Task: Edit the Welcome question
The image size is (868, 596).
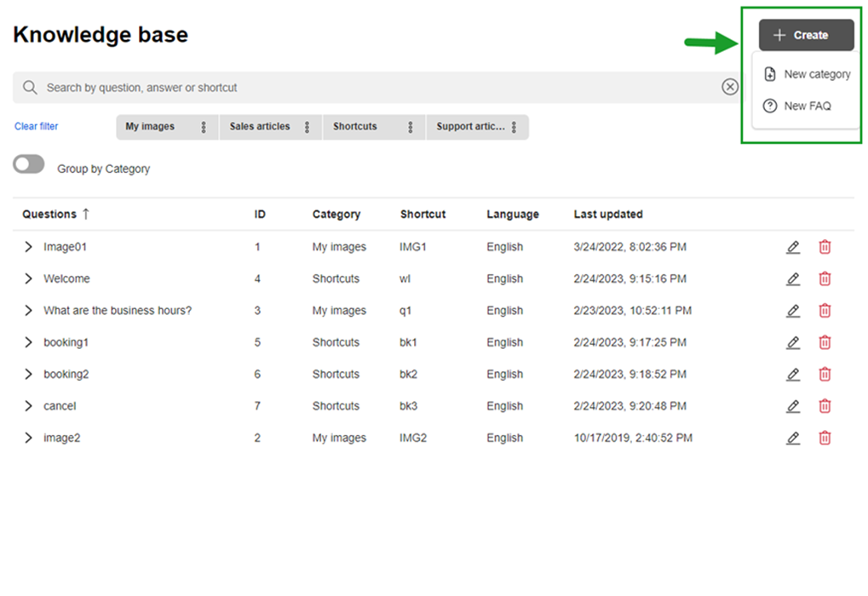Action: pos(793,279)
